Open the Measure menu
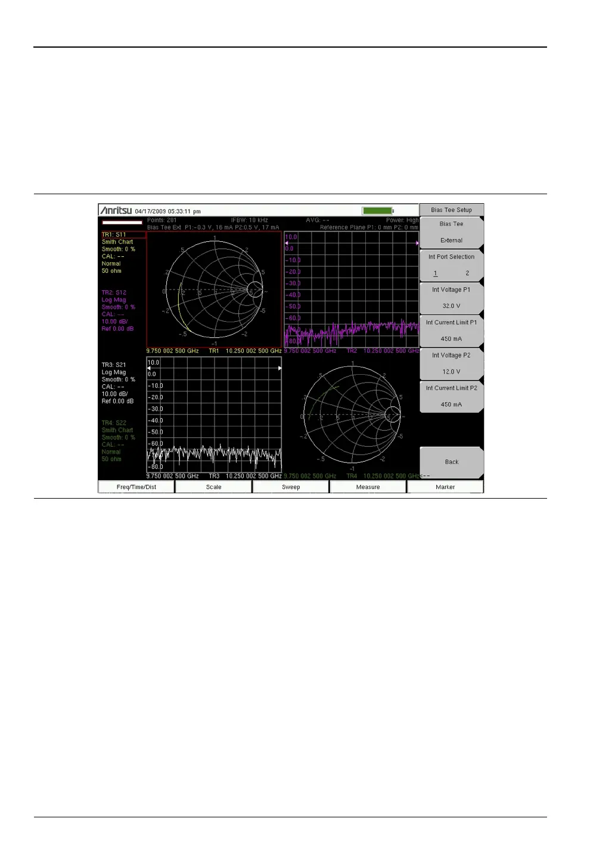Screen dimensions: 615x868 [368, 487]
